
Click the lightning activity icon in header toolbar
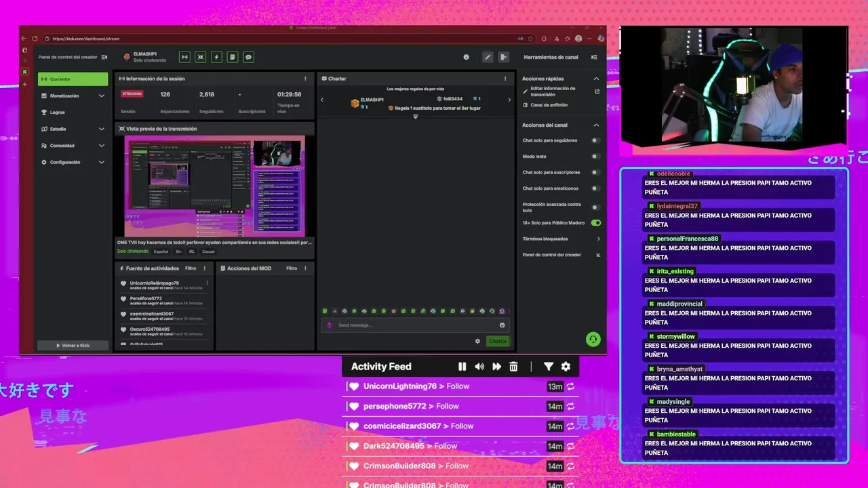click(x=217, y=57)
